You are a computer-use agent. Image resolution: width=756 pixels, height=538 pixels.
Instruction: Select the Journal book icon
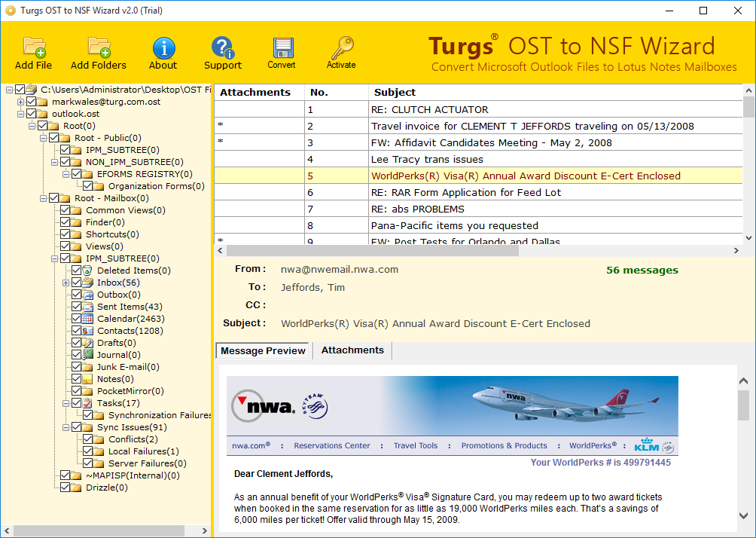coord(88,355)
